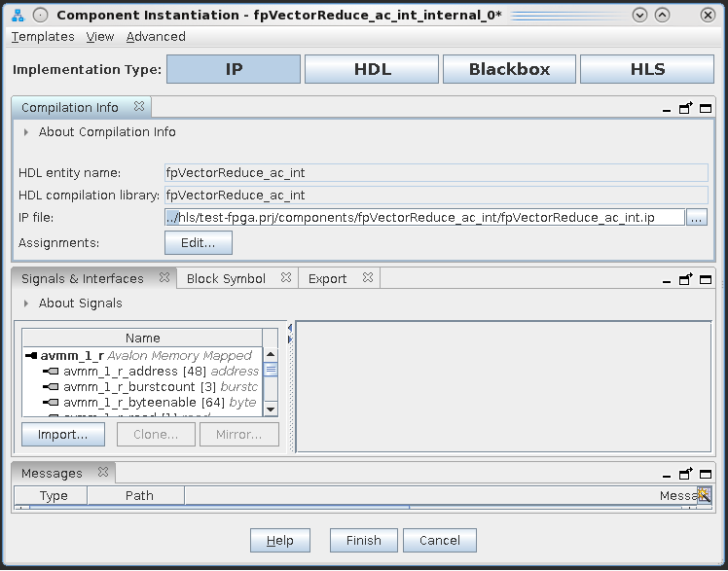Switch to Export tab
Viewport: 728px width, 571px height.
pyautogui.click(x=327, y=279)
